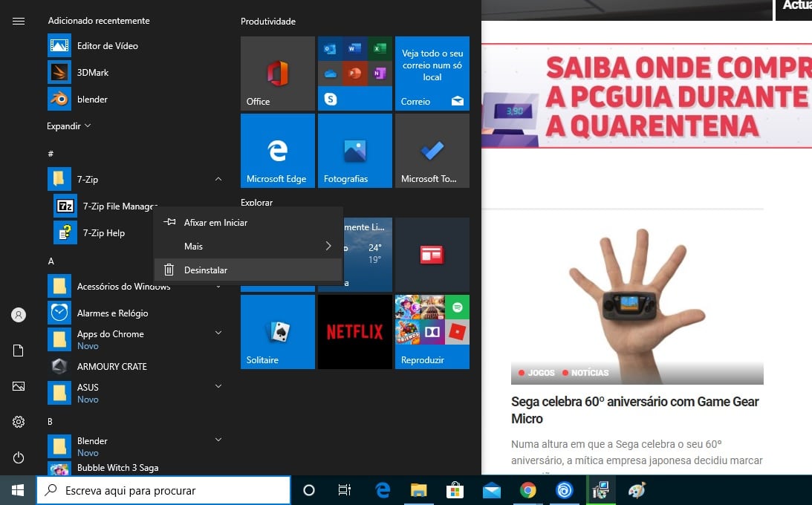The width and height of the screenshot is (812, 505).
Task: Select Afixar em Iniciar in context menu
Action: click(249, 223)
